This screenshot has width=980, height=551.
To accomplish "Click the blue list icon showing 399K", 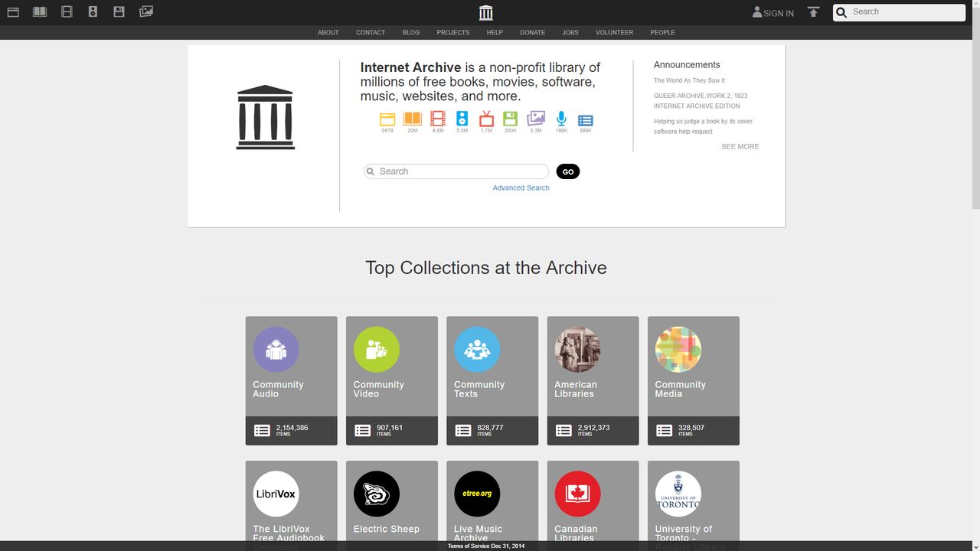I will (x=586, y=120).
